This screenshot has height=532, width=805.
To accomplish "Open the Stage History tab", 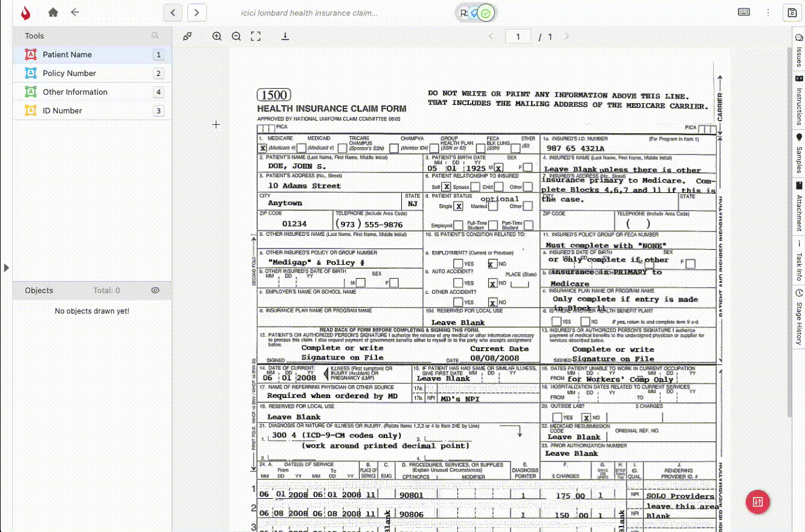I will (x=799, y=317).
